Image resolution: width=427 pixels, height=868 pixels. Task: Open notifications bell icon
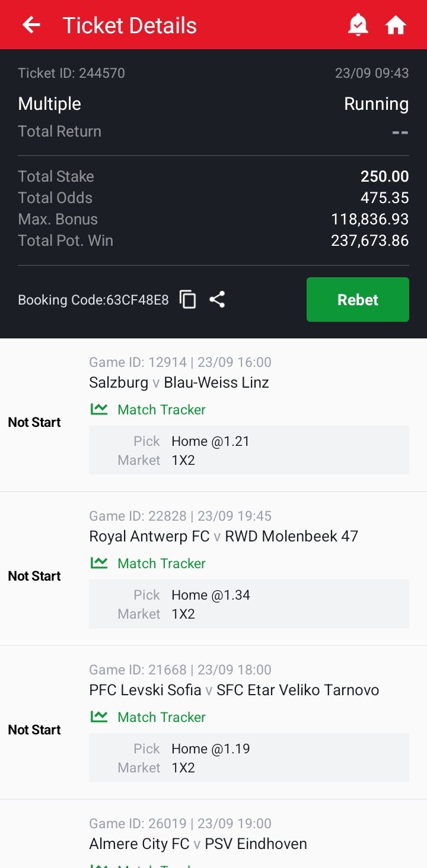point(358,25)
